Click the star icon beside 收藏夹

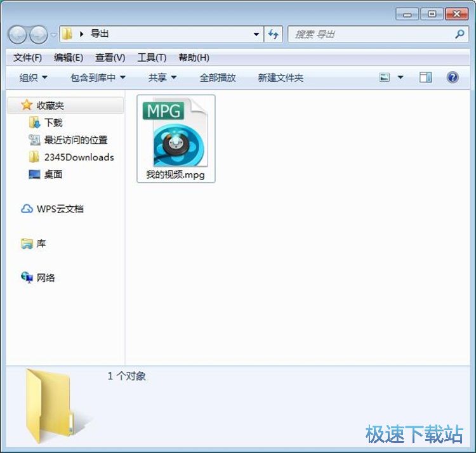click(27, 105)
